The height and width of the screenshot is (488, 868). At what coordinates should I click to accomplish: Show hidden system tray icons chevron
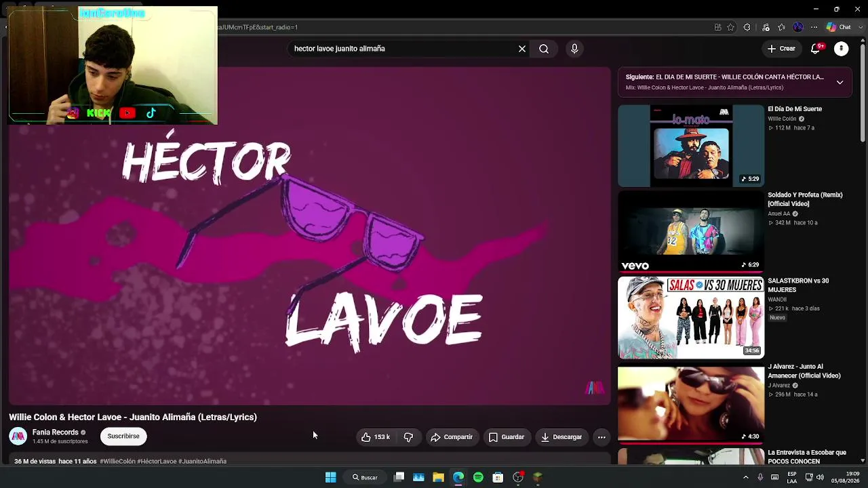pos(746,477)
